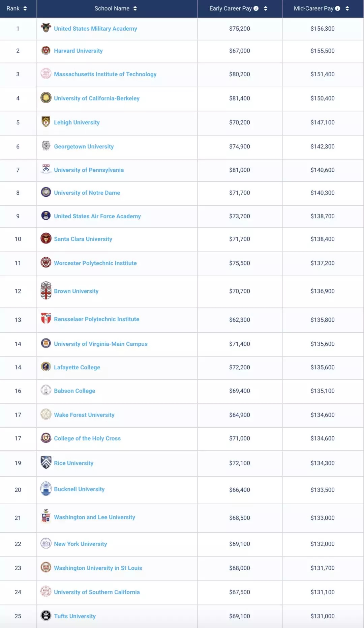Click the United States Military Academy emblem
The width and height of the screenshot is (364, 628).
point(46,28)
